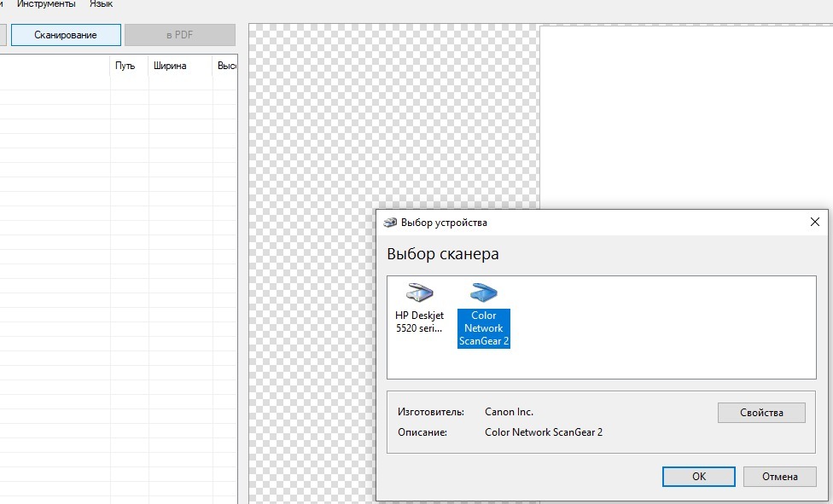Open the Инструменты menu

pos(46,4)
